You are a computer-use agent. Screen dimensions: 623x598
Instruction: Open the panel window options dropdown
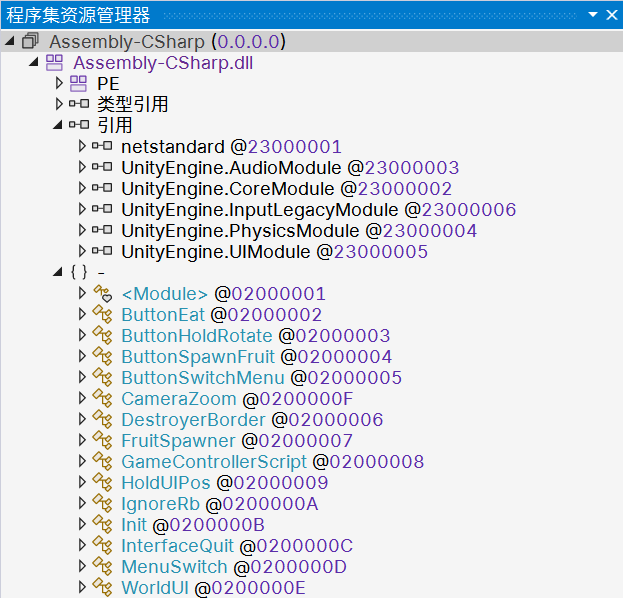[593, 15]
